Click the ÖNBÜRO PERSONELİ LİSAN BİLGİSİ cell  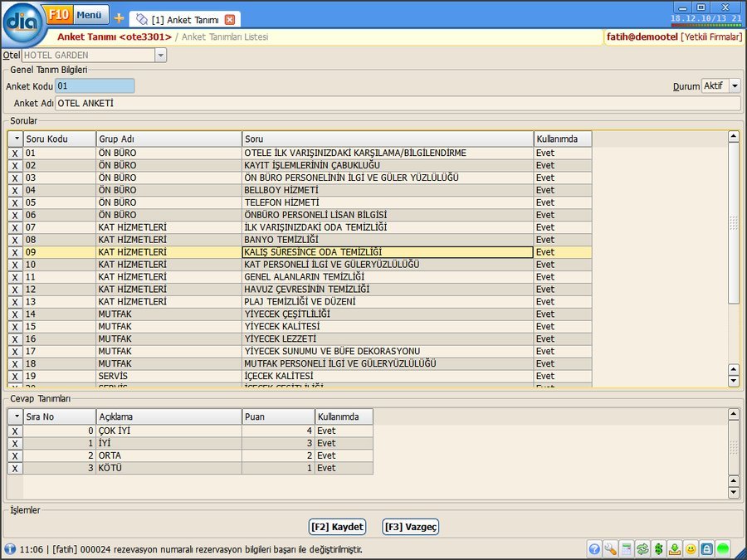[388, 215]
